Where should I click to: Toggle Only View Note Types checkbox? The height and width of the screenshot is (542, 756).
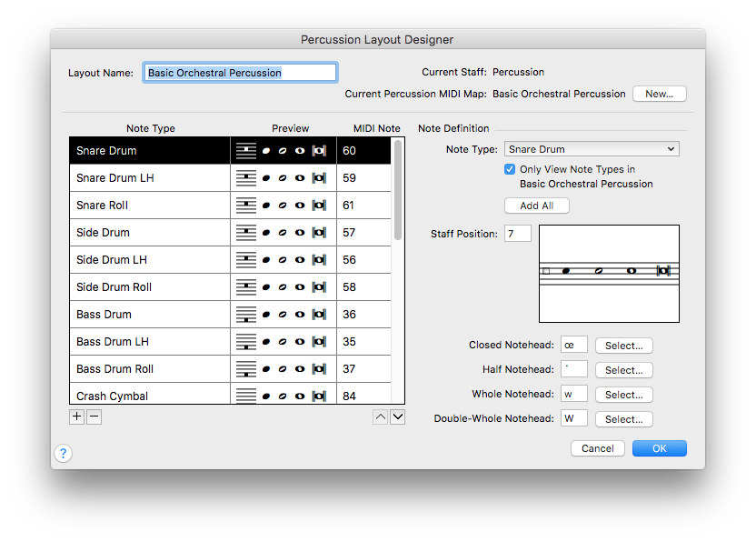[510, 169]
